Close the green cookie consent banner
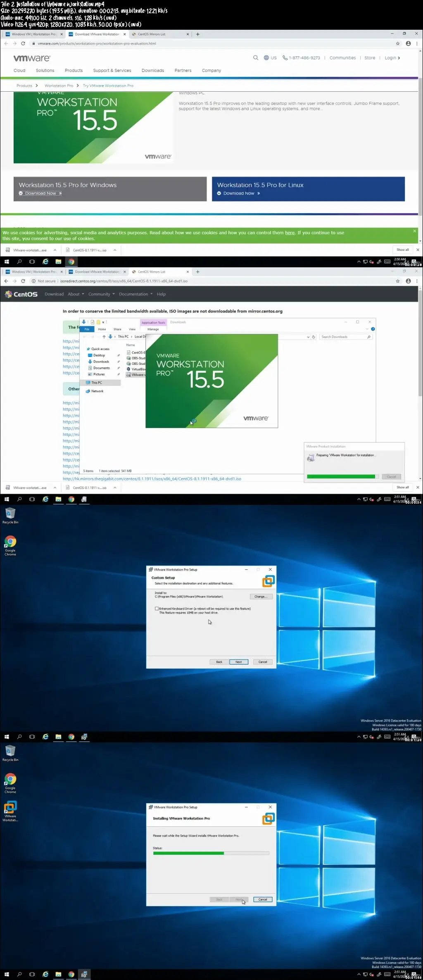The width and height of the screenshot is (423, 980). click(x=414, y=231)
